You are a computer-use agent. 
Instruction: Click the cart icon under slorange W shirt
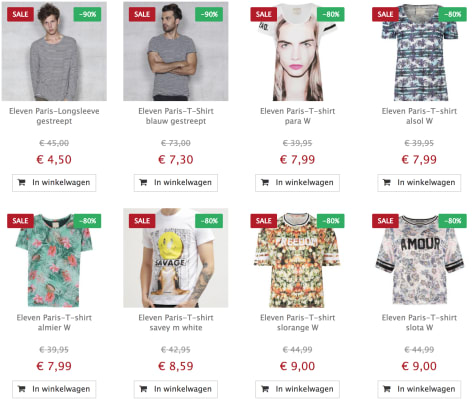pyautogui.click(x=265, y=389)
